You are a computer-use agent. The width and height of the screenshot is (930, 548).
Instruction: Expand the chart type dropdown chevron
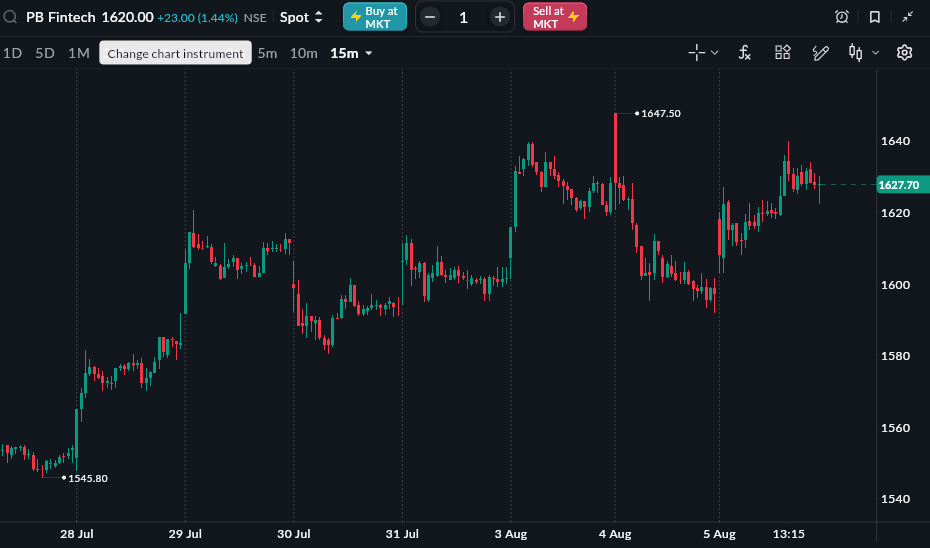pyautogui.click(x=875, y=53)
